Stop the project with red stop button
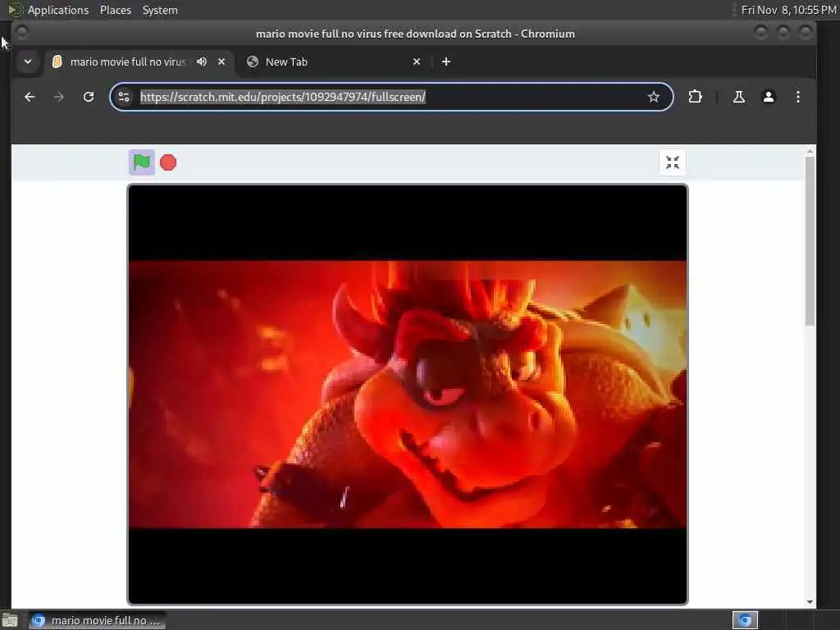This screenshot has height=630, width=840. point(168,162)
